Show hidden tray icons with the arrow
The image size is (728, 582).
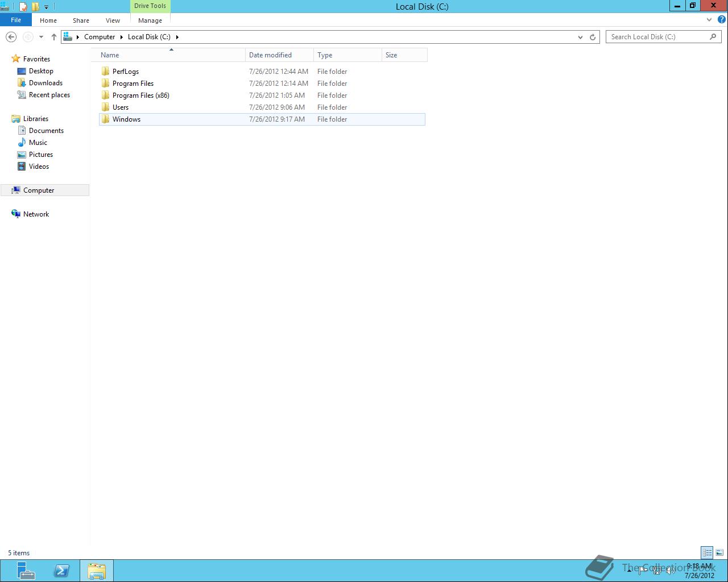click(629, 571)
